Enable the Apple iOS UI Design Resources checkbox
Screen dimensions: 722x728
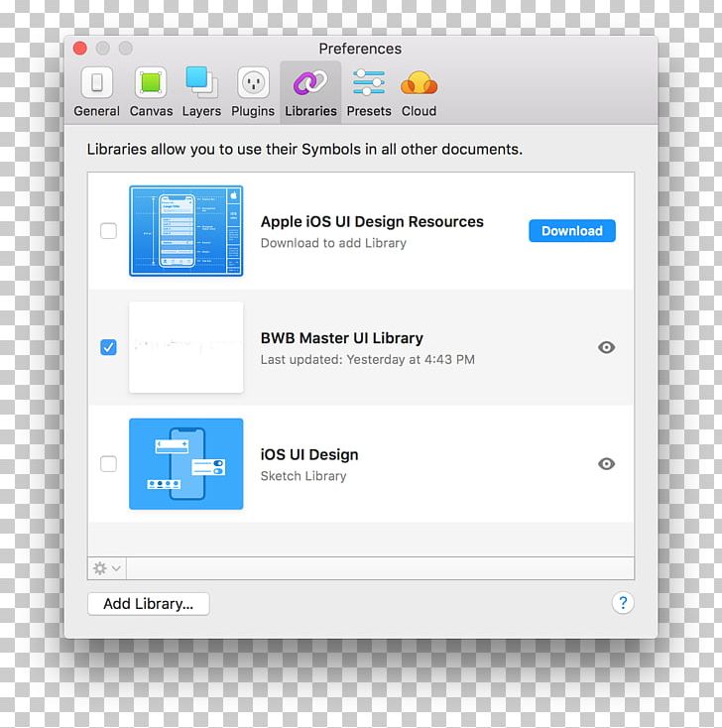pos(109,231)
